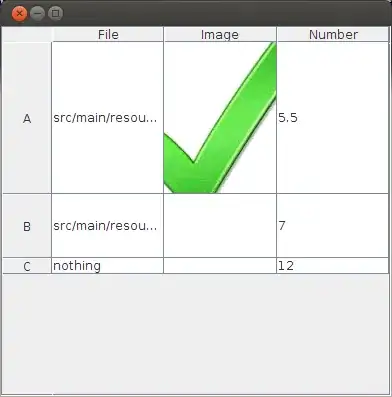Click the 5.5 number cell
This screenshot has height=397, width=392.
(333, 118)
